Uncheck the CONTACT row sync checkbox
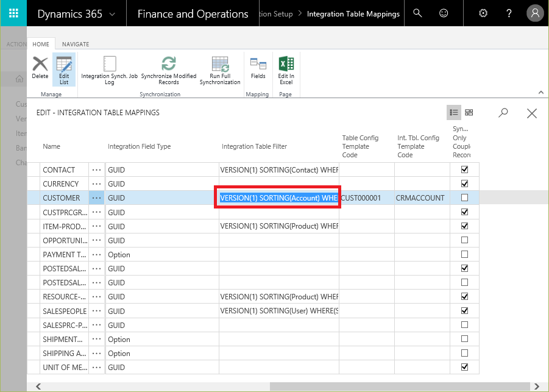 tap(465, 169)
